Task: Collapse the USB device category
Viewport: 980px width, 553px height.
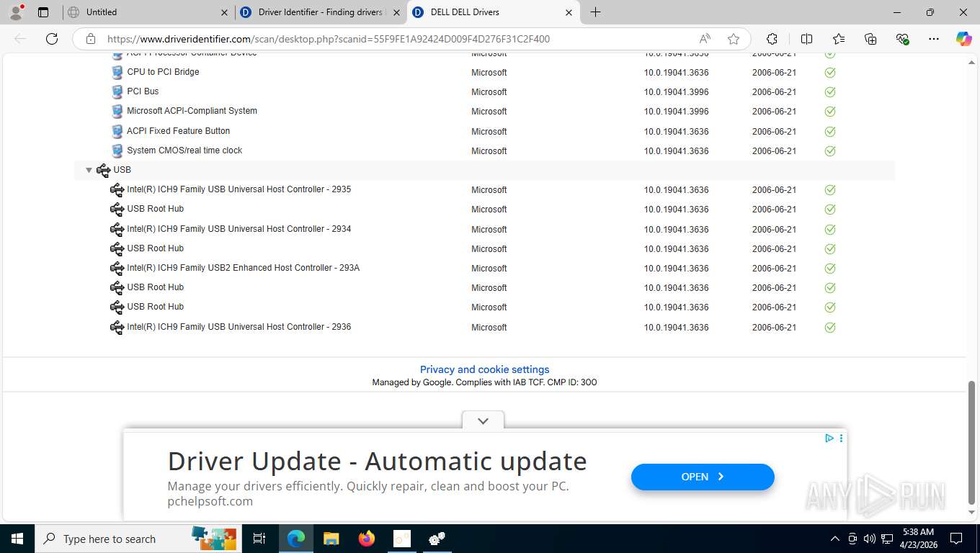Action: click(89, 170)
